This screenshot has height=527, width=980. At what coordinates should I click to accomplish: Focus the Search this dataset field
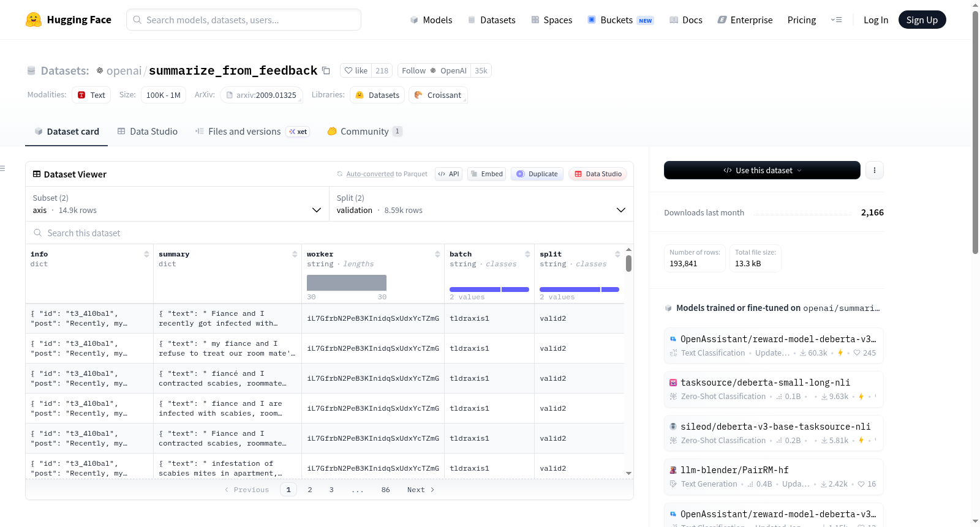(x=330, y=233)
